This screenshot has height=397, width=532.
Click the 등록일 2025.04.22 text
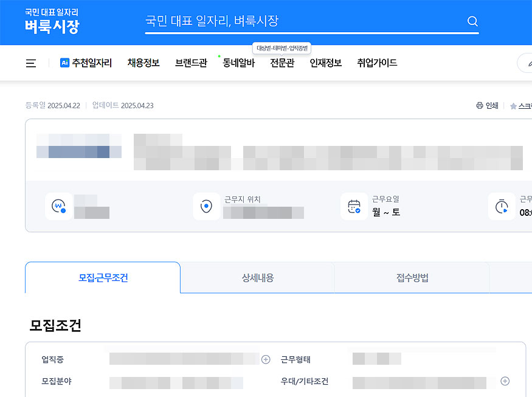pyautogui.click(x=52, y=106)
